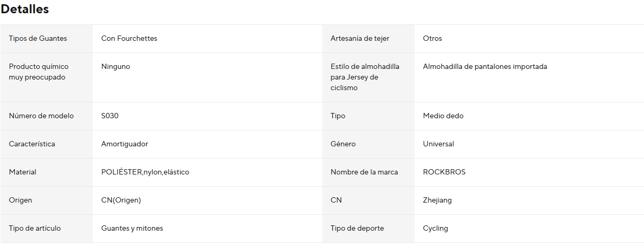Click the Detalles section heading
The image size is (644, 245).
click(x=25, y=10)
